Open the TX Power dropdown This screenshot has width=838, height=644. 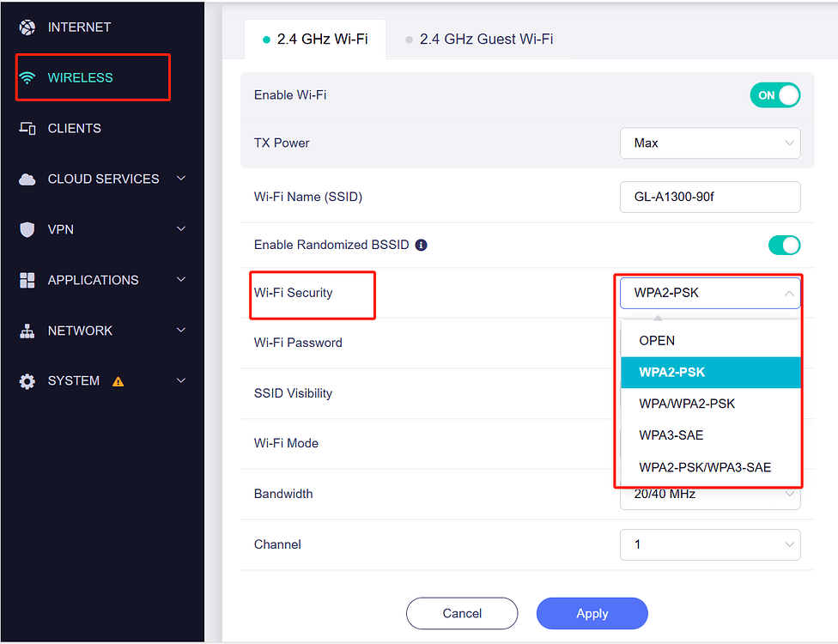pyautogui.click(x=710, y=143)
